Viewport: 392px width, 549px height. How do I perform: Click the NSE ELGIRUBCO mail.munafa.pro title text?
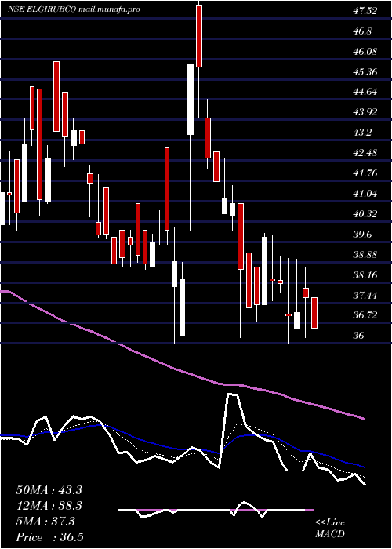click(74, 9)
